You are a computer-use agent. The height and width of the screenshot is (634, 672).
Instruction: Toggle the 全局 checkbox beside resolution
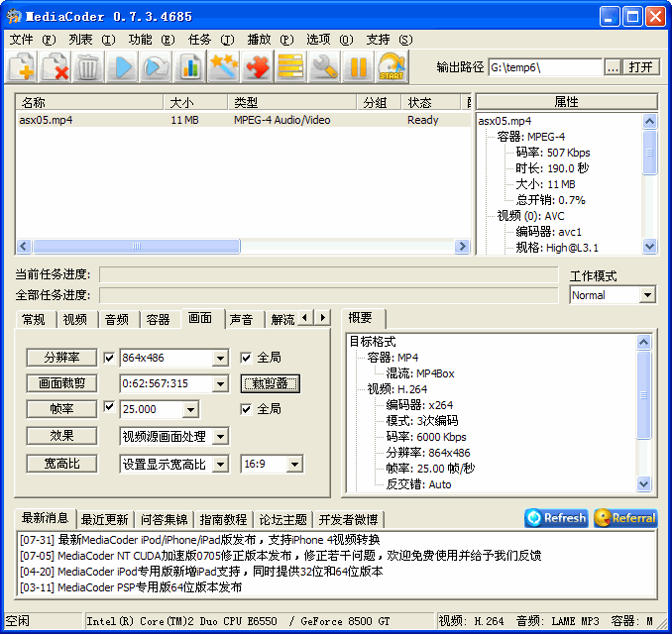[246, 358]
